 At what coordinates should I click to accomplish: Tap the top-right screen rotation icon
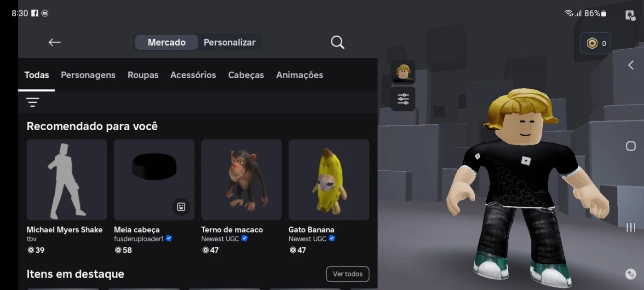630,15
